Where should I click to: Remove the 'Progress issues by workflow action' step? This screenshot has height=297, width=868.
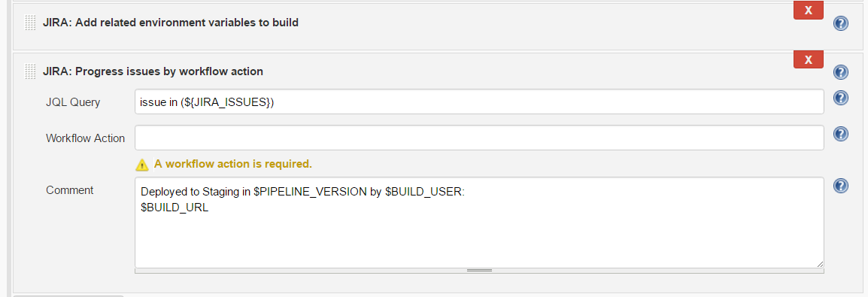(x=809, y=59)
